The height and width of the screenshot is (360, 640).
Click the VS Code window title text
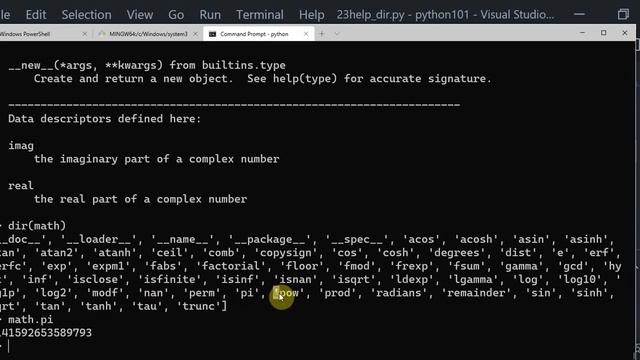pyautogui.click(x=445, y=15)
